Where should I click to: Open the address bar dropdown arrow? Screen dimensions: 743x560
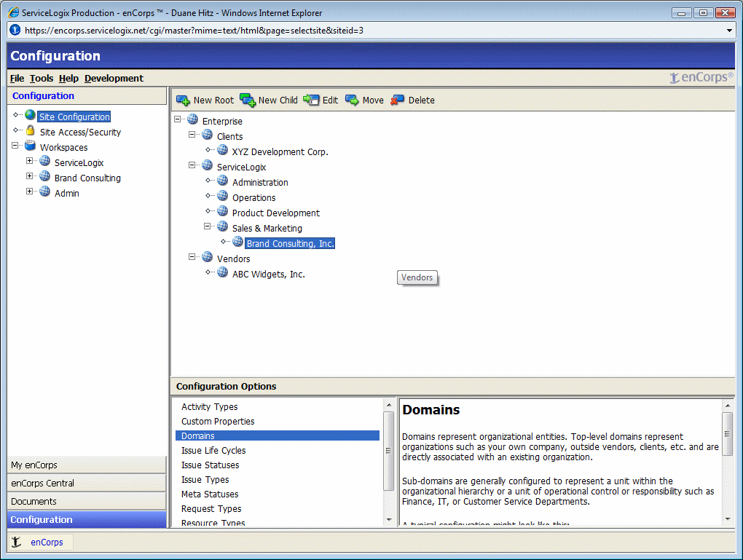pos(729,31)
